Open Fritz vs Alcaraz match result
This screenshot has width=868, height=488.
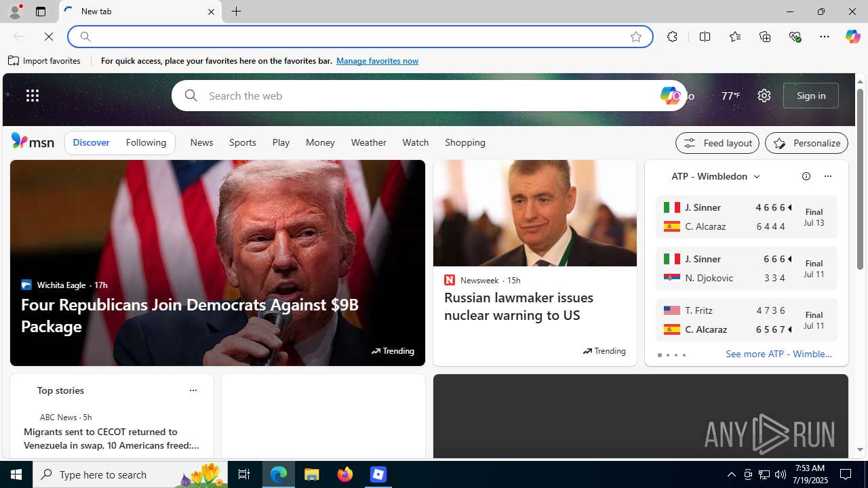click(746, 320)
